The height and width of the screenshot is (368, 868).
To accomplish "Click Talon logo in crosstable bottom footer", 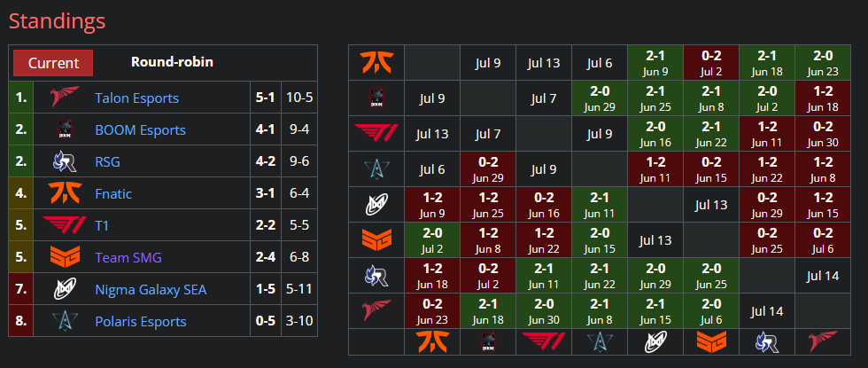I will click(823, 342).
